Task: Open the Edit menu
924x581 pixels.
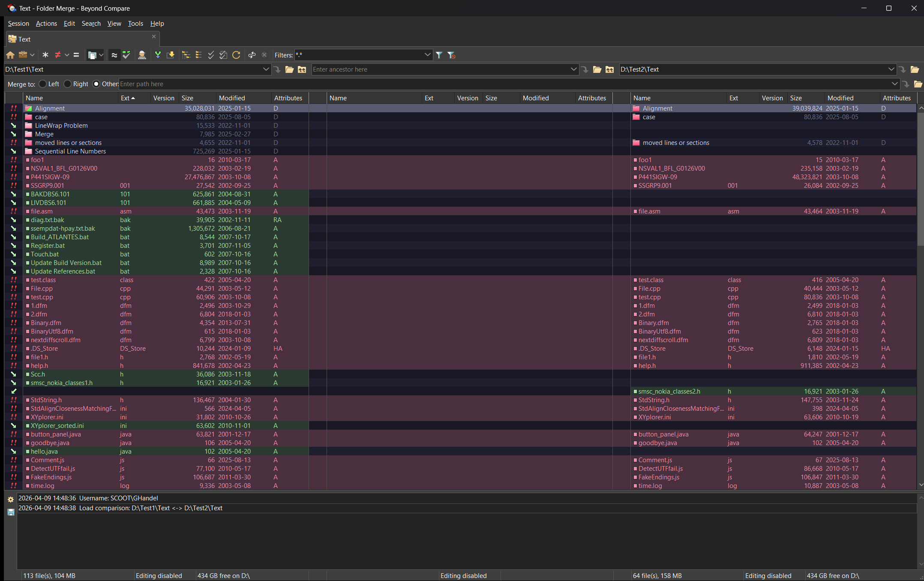Action: pyautogui.click(x=69, y=24)
